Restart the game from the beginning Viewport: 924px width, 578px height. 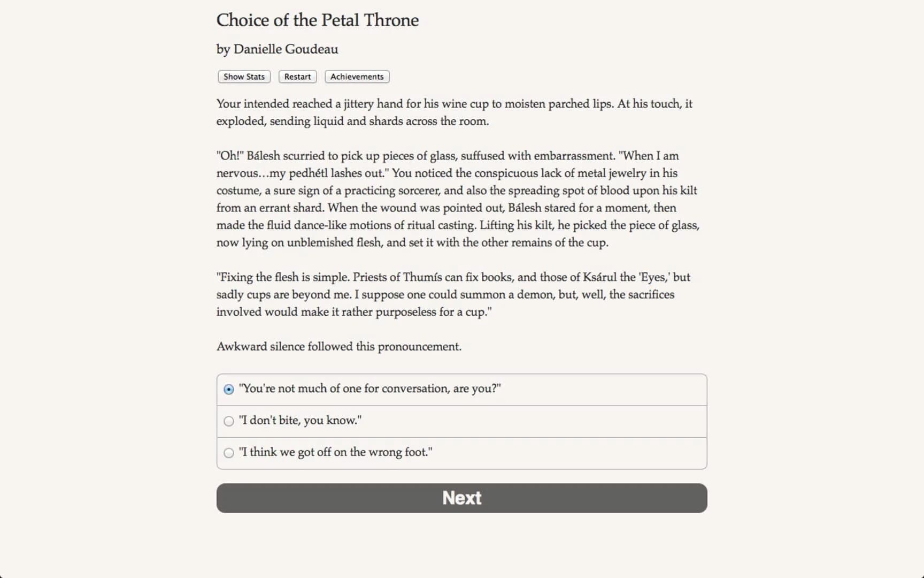coord(297,77)
